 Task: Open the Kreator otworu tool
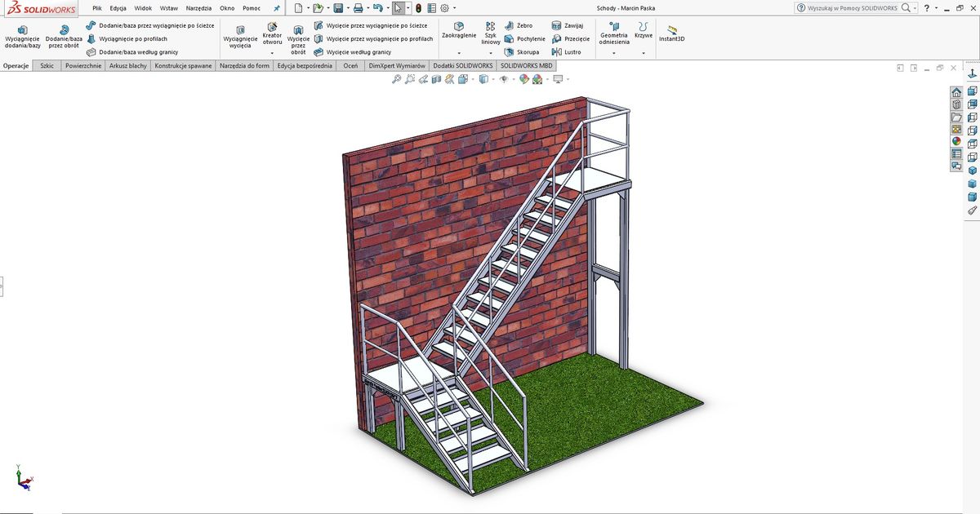(x=272, y=34)
